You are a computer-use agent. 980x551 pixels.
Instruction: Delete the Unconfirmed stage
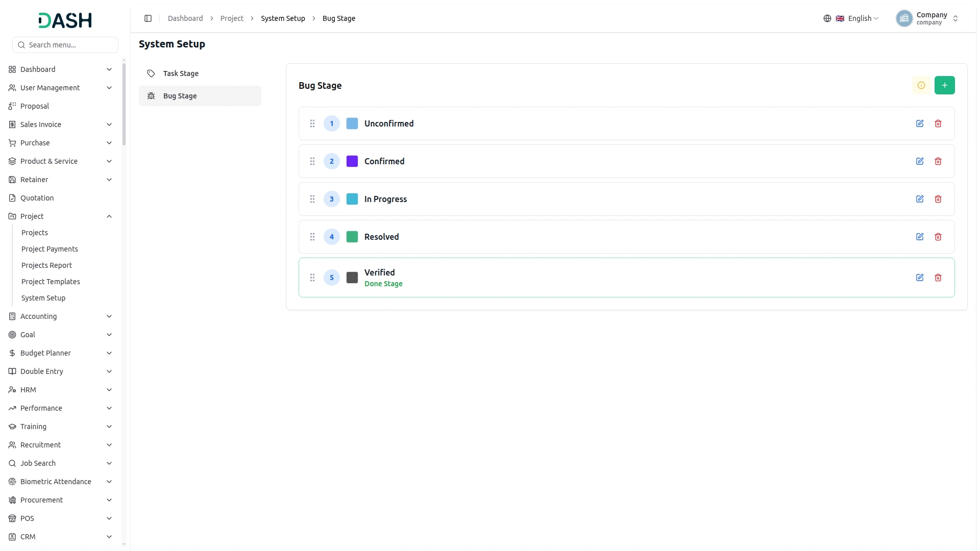coord(938,123)
